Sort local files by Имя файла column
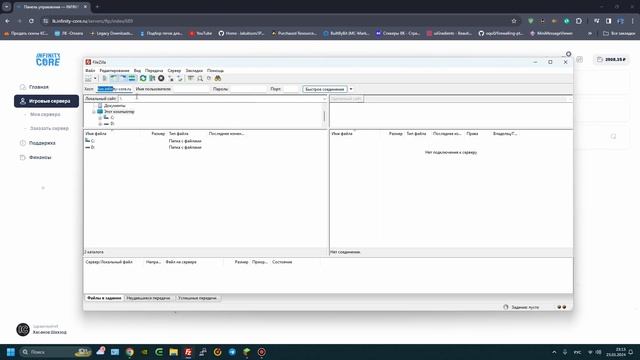 [96, 133]
